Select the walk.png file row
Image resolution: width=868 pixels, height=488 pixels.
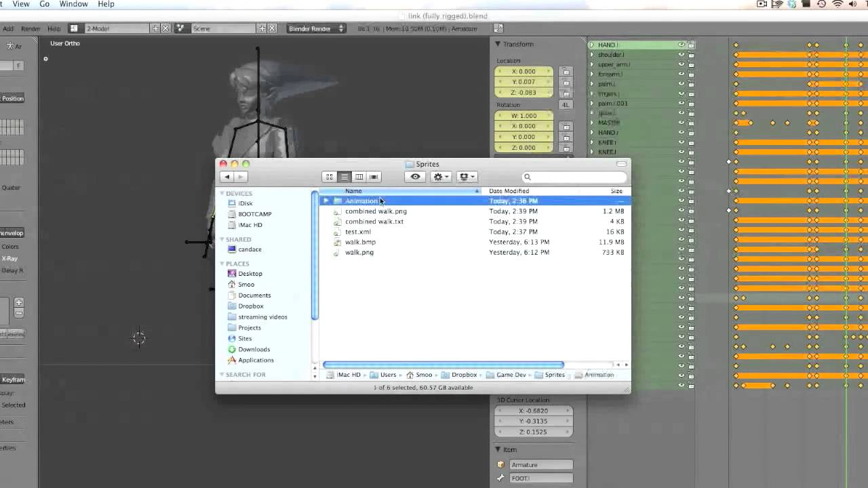coord(475,252)
